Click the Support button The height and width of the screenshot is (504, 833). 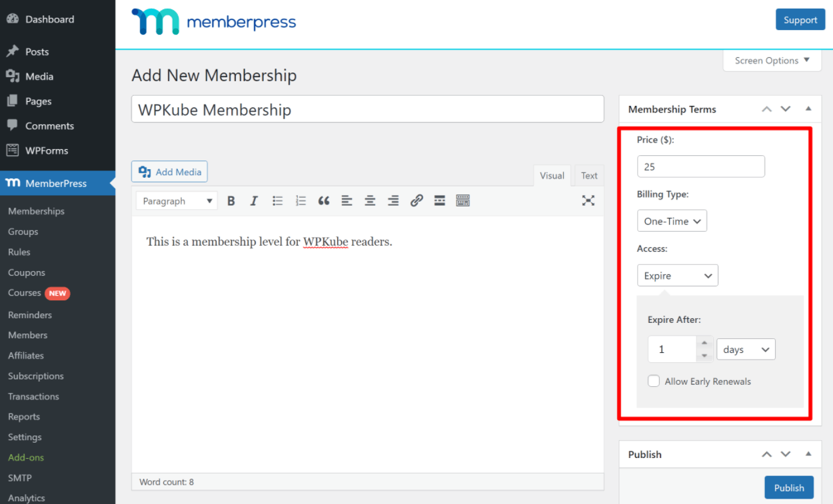pos(800,20)
